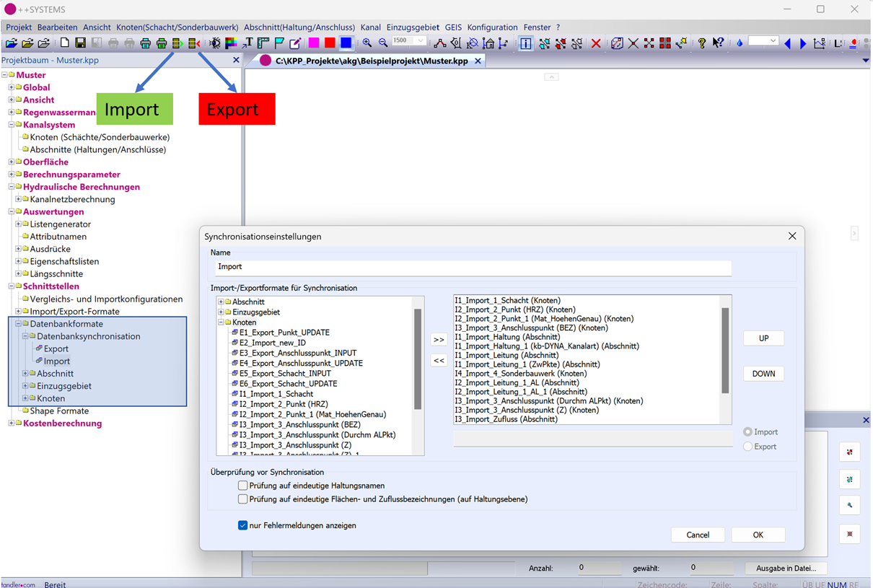Image resolution: width=873 pixels, height=588 pixels.
Task: Click the UP button
Action: pyautogui.click(x=763, y=338)
